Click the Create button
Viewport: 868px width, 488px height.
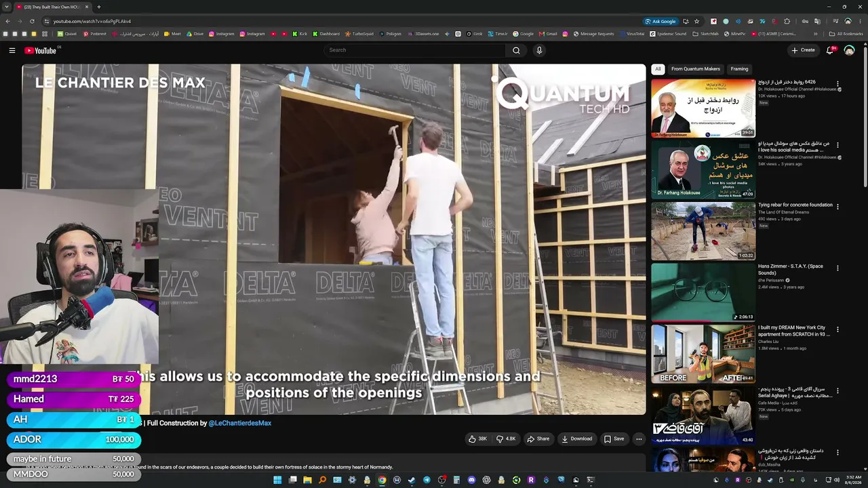(803, 50)
